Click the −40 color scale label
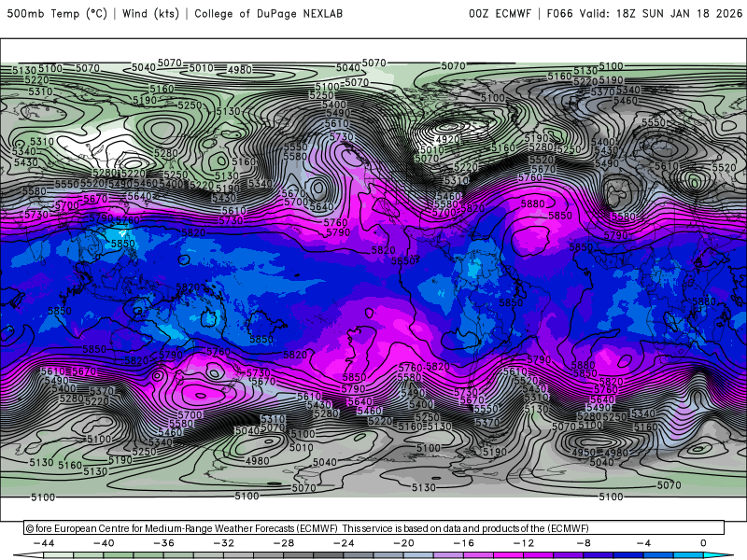 tap(104, 543)
